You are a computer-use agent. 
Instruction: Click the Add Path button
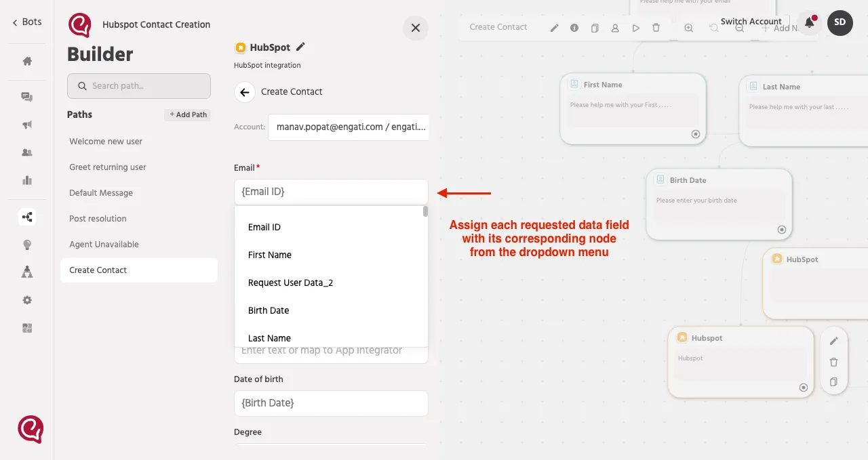coord(188,114)
